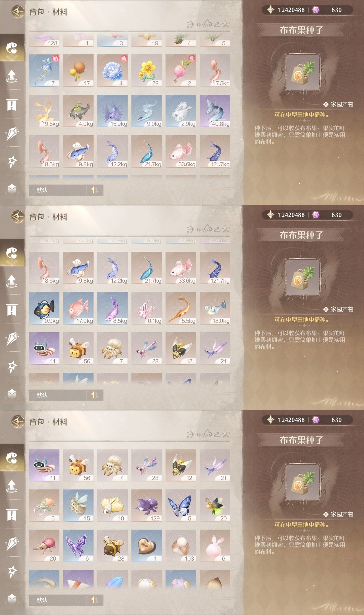Select the yellow flower with count 29

click(146, 71)
